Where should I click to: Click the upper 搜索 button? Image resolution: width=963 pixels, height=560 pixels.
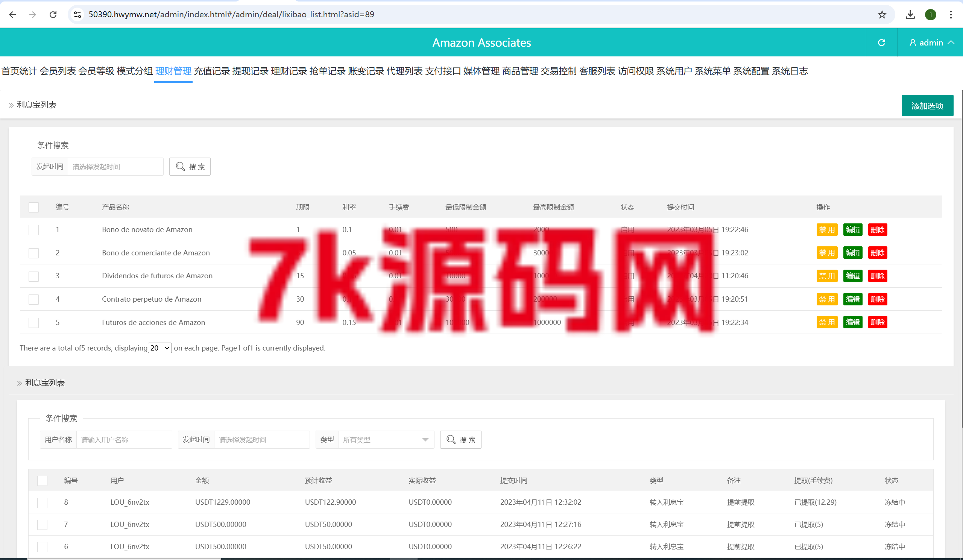(190, 167)
